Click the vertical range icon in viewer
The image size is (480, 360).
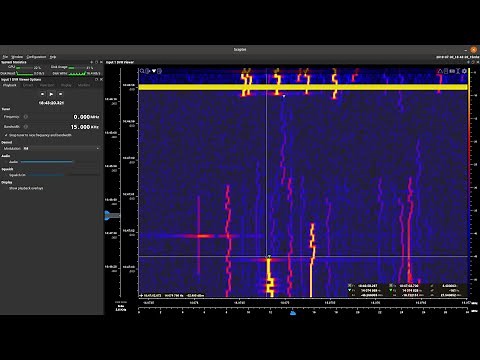point(458,71)
